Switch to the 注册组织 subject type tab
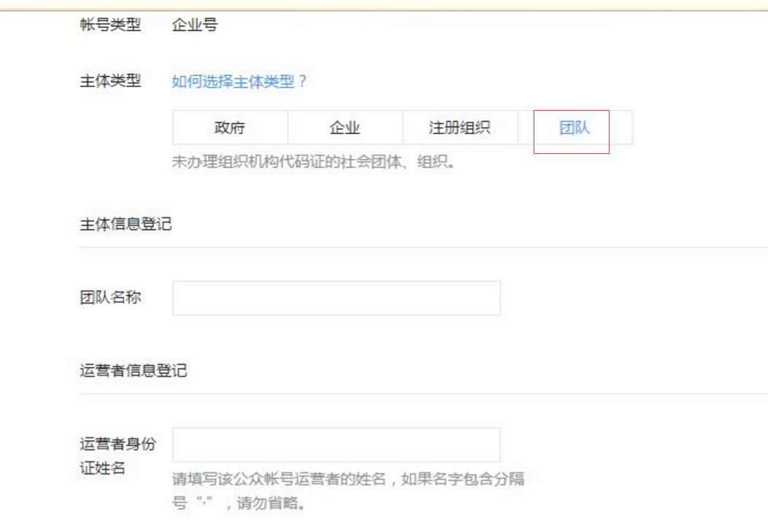 point(459,127)
